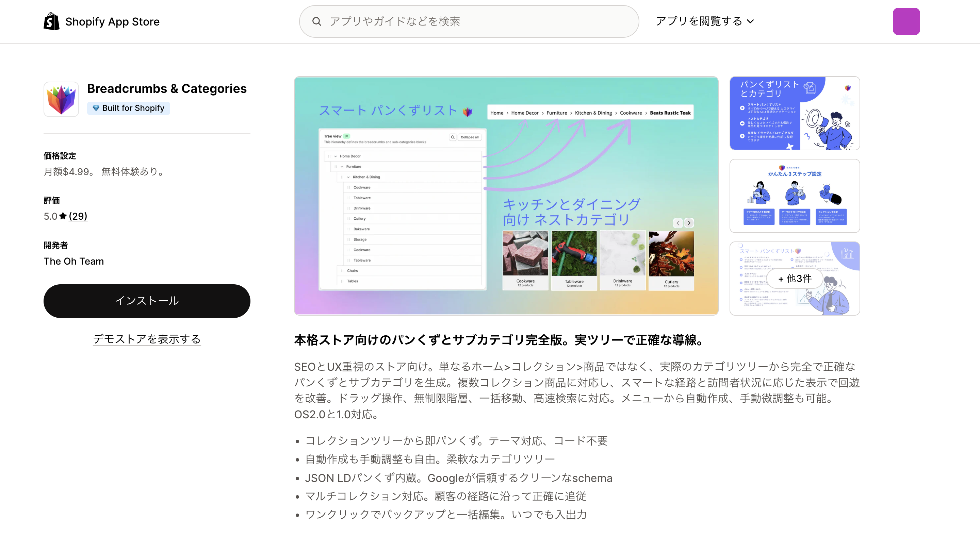Click the Shopify bag logo icon
980x536 pixels.
click(51, 21)
